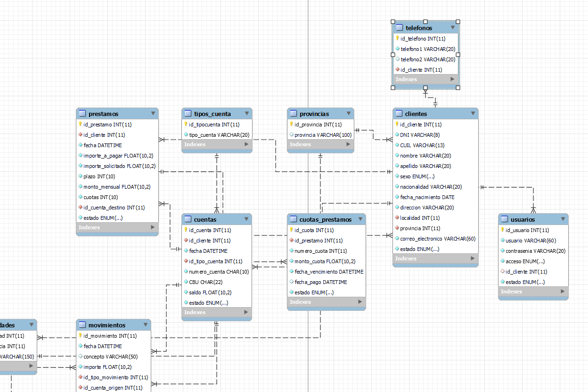588x392 pixels.
Task: Collapse the prestamos table with header arrow
Action: tap(153, 114)
